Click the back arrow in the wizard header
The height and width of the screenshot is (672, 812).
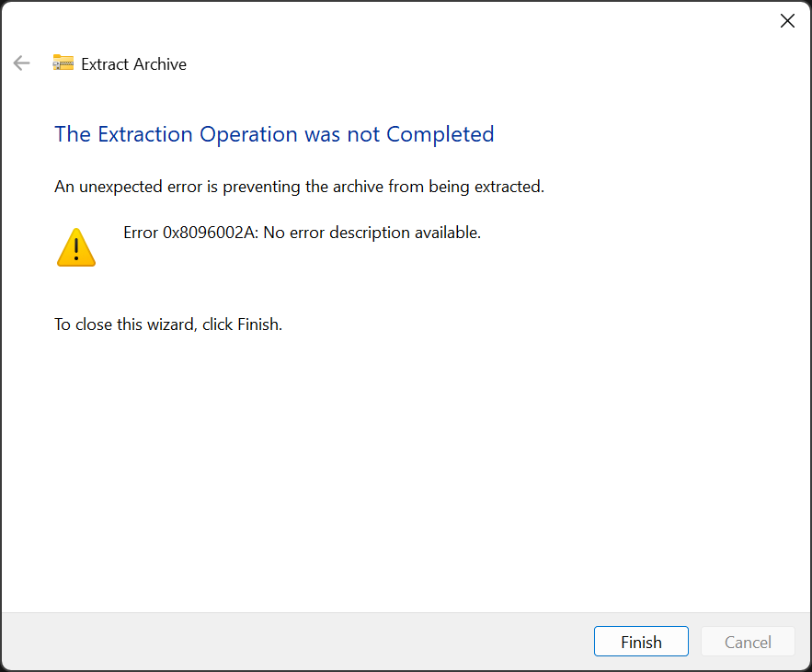click(x=21, y=63)
